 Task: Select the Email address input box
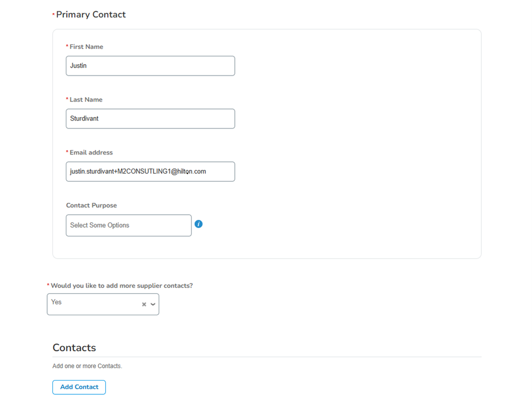[150, 172]
